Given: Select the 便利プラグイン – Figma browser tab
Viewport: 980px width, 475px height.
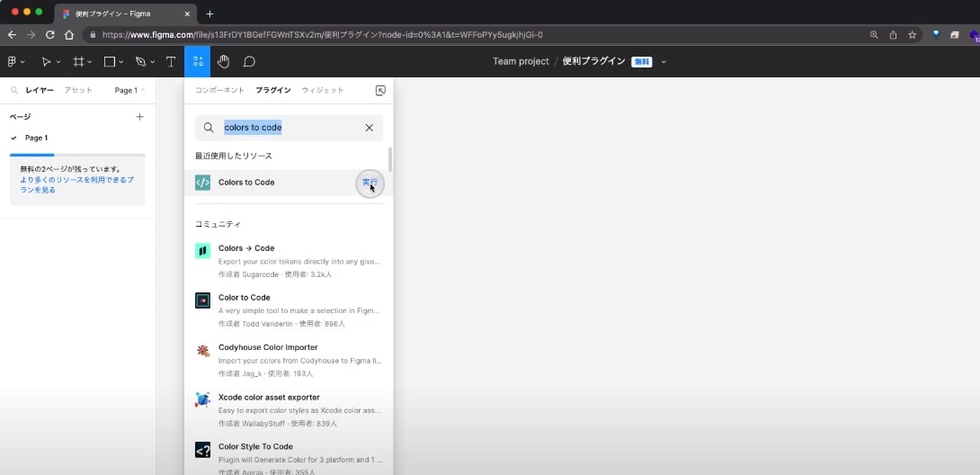Looking at the screenshot, I should point(125,13).
